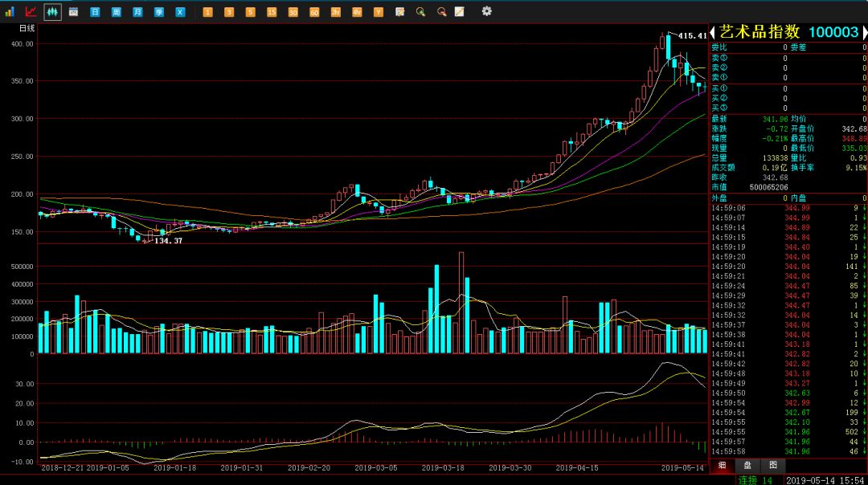The image size is (868, 485).
Task: Open the bar chart quote list icon
Action: pyautogui.click(x=10, y=11)
